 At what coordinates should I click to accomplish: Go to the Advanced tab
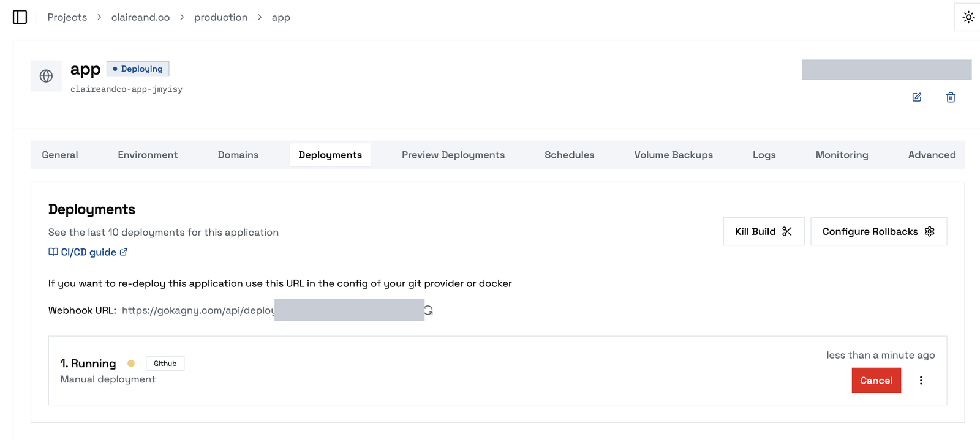(932, 155)
